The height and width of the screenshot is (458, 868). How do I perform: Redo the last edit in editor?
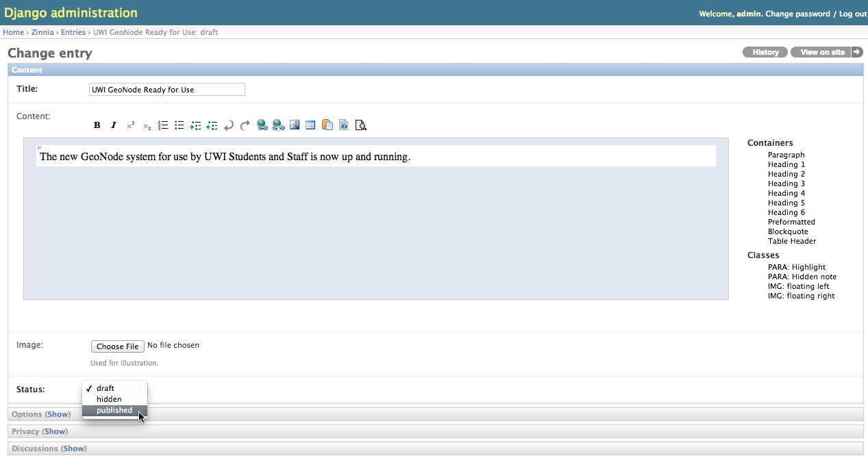tap(245, 125)
